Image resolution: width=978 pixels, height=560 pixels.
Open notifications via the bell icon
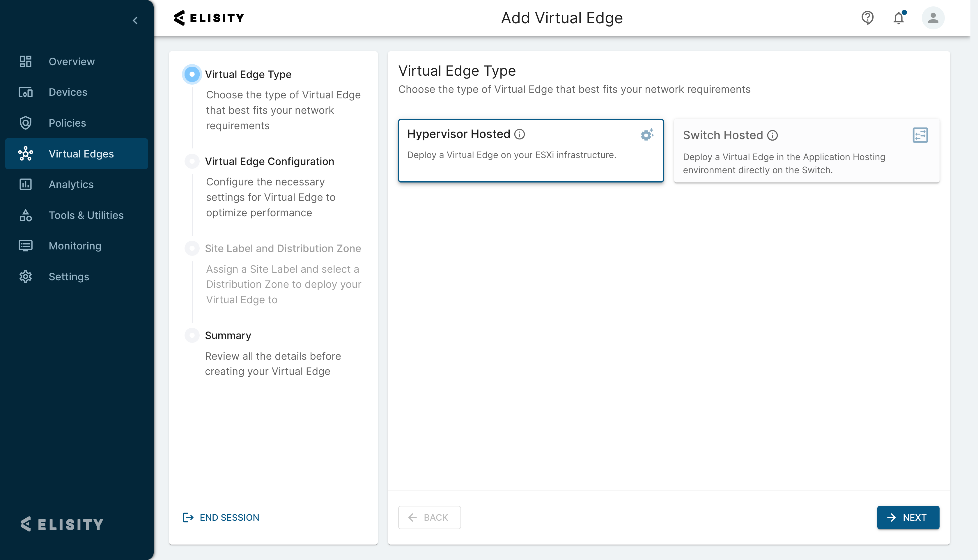click(899, 18)
